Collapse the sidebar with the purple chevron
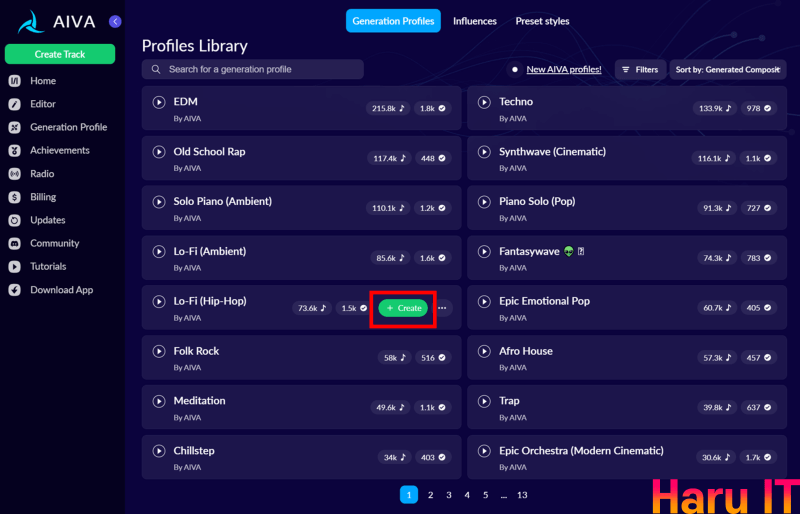800x514 pixels. point(115,21)
